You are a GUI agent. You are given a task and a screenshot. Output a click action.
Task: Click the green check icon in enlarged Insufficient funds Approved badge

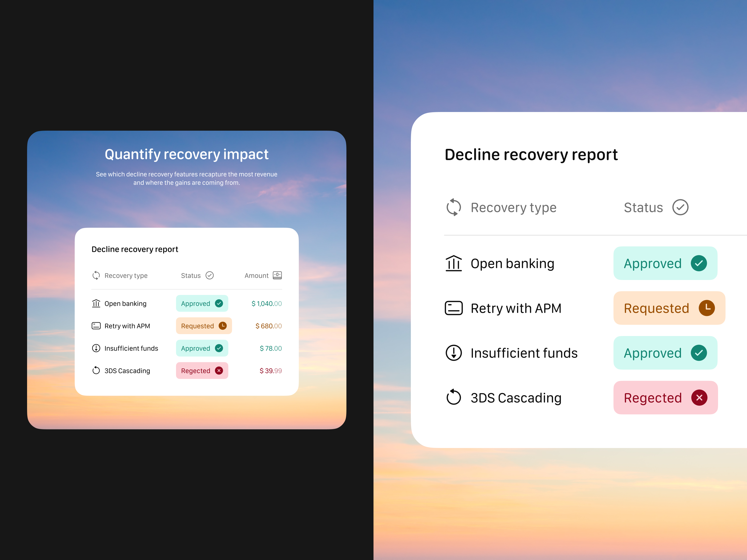tap(699, 353)
